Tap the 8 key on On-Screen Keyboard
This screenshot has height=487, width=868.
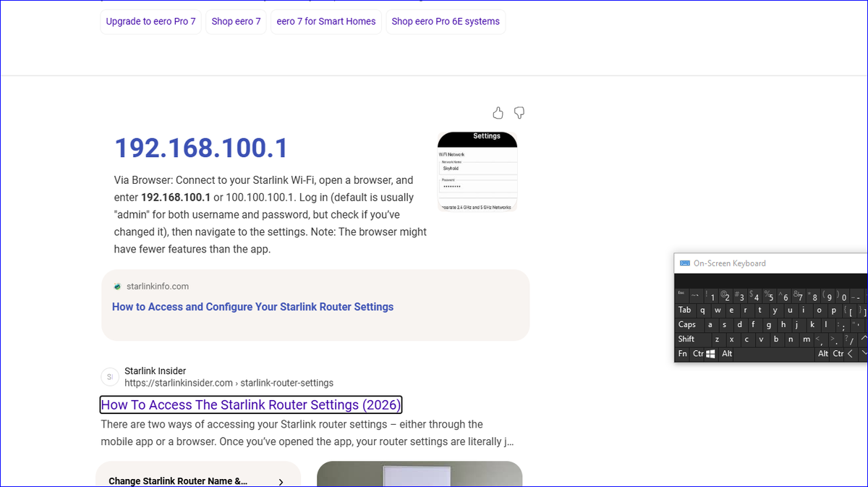(813, 296)
